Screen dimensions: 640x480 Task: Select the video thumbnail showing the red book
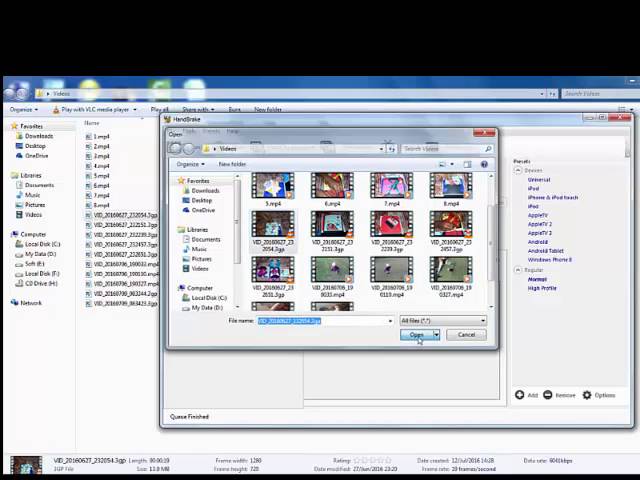[392, 232]
